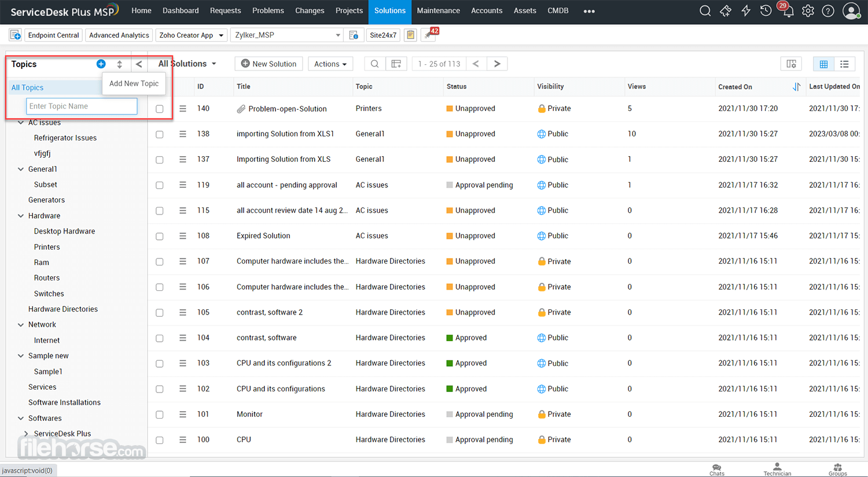Open the CMDB tab
Image resolution: width=868 pixels, height=477 pixels.
(x=558, y=11)
